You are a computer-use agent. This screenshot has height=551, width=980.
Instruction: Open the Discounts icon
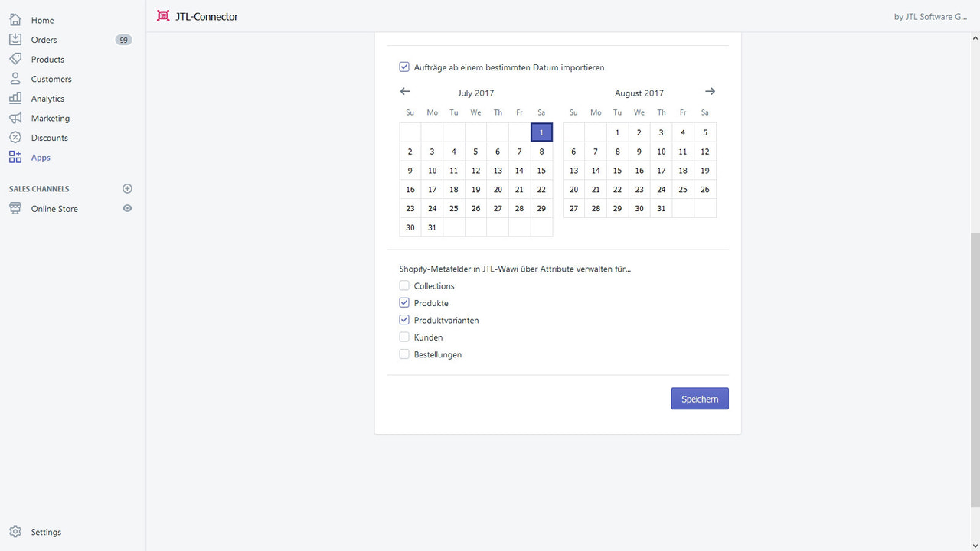[x=15, y=138]
